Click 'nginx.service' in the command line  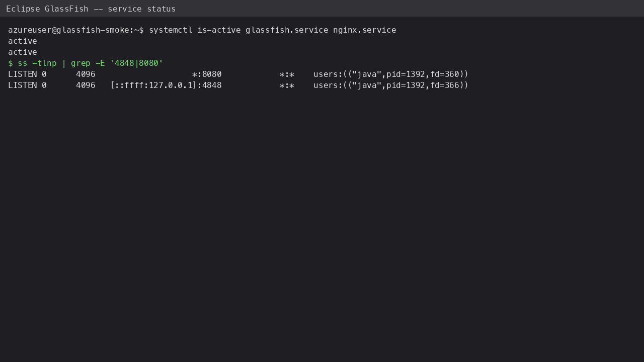point(365,30)
